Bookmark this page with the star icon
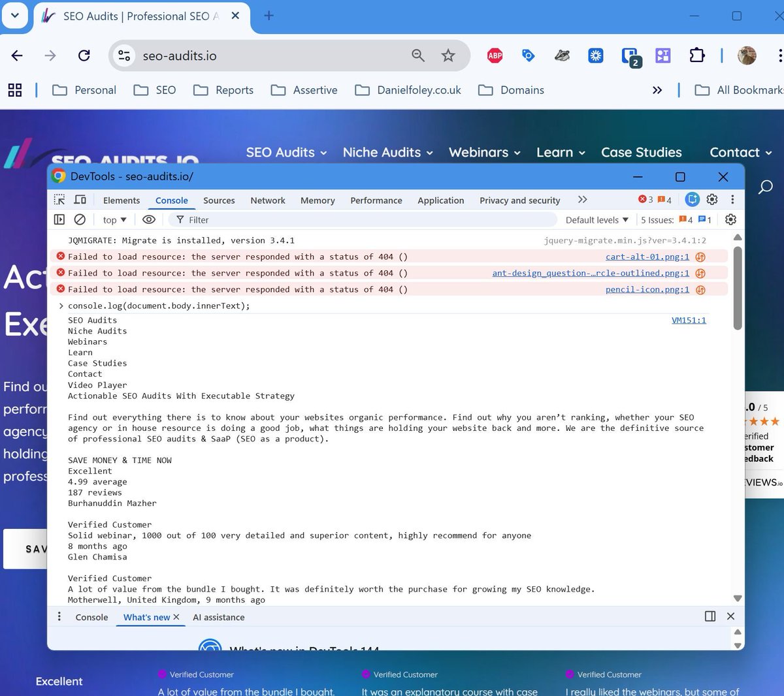Viewport: 784px width, 696px height. (448, 55)
